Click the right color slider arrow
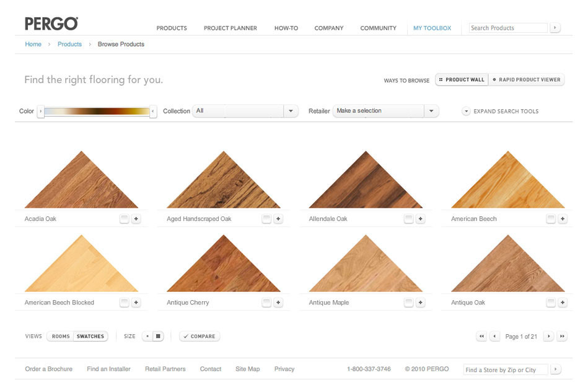The image size is (588, 390). coord(153,112)
